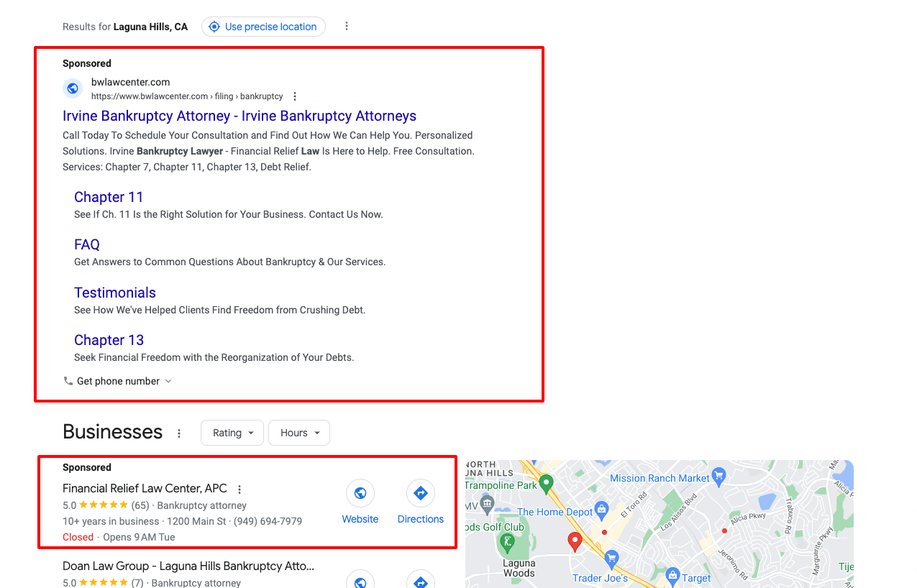Click the (65) review count text
917x588 pixels.
pyautogui.click(x=140, y=505)
